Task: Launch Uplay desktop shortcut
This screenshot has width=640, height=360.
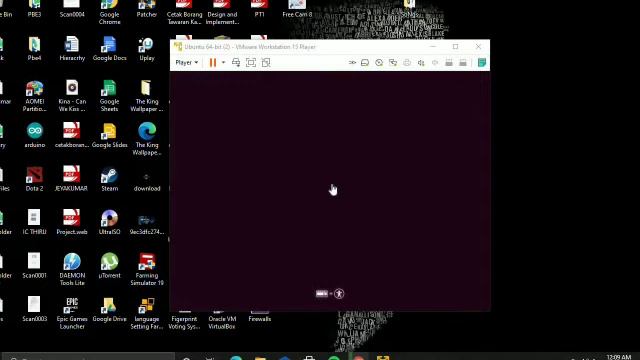Action: [x=147, y=49]
